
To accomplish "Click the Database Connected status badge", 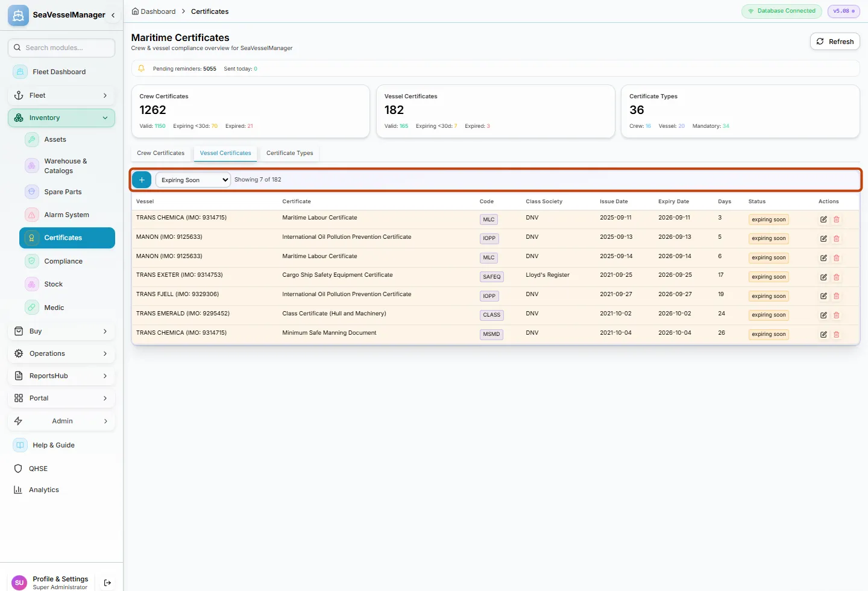I will (782, 11).
